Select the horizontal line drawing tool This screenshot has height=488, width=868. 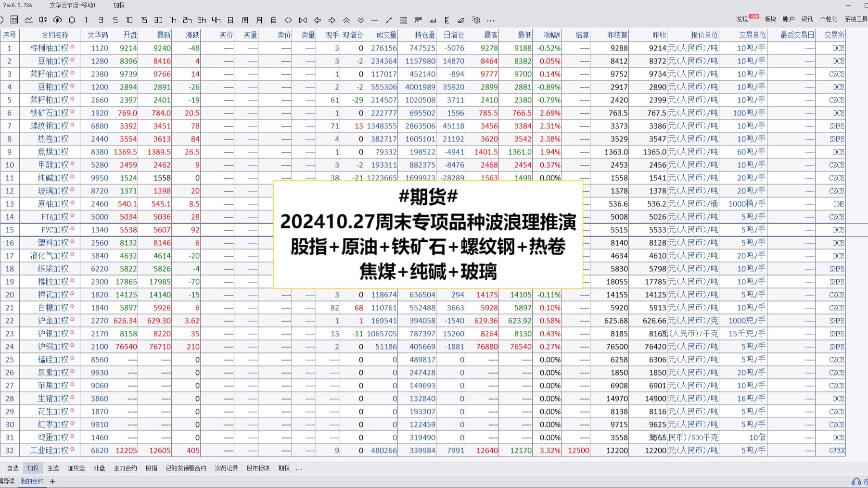(375, 20)
